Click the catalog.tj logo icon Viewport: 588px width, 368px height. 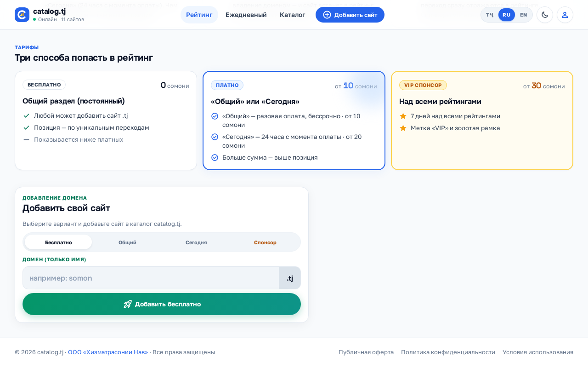[x=22, y=15]
